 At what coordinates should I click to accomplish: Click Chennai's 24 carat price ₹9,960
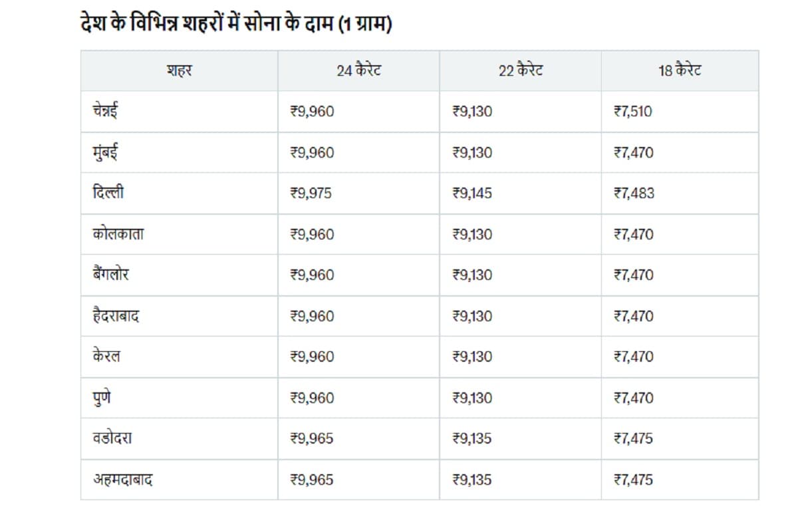click(312, 112)
